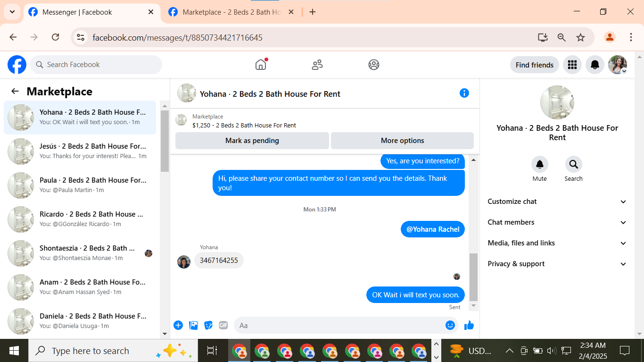Open the account profile picture menu
Image resolution: width=644 pixels, height=362 pixels.
coord(618,65)
